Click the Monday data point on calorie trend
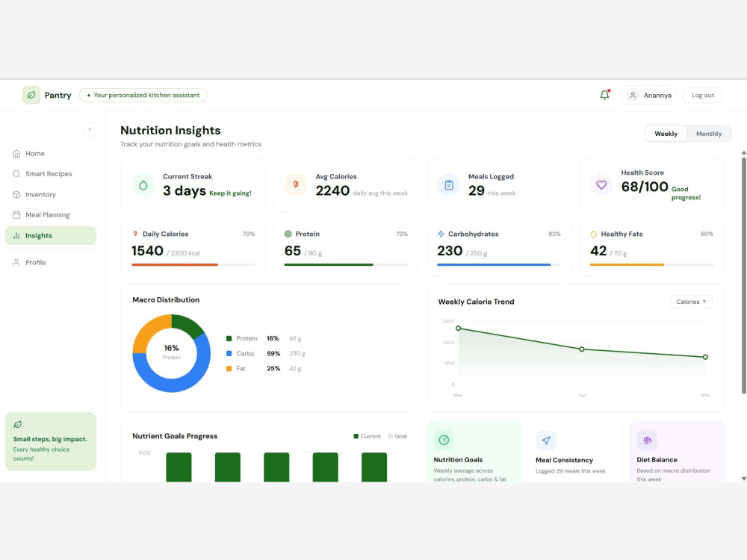The width and height of the screenshot is (747, 560). point(459,329)
